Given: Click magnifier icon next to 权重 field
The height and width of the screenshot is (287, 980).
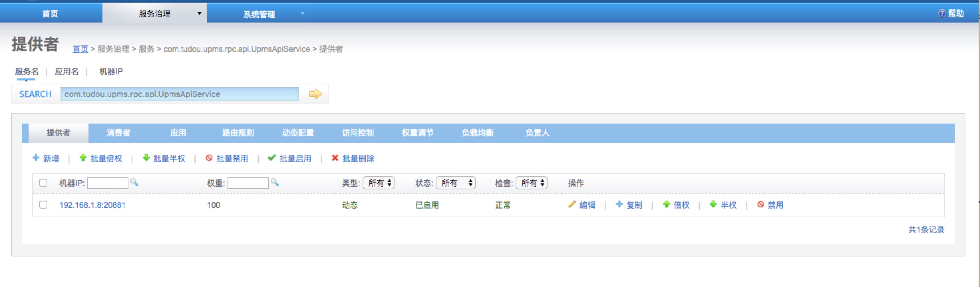Looking at the screenshot, I should [x=275, y=182].
